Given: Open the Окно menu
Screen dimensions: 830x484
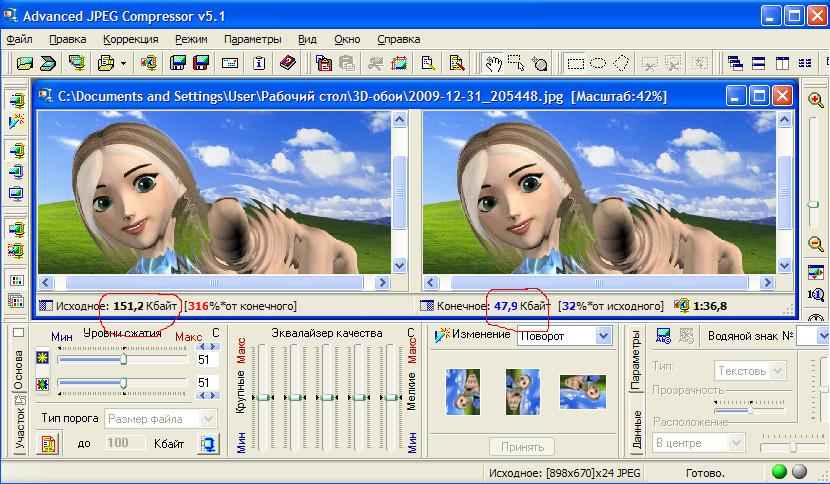Looking at the screenshot, I should pos(347,39).
